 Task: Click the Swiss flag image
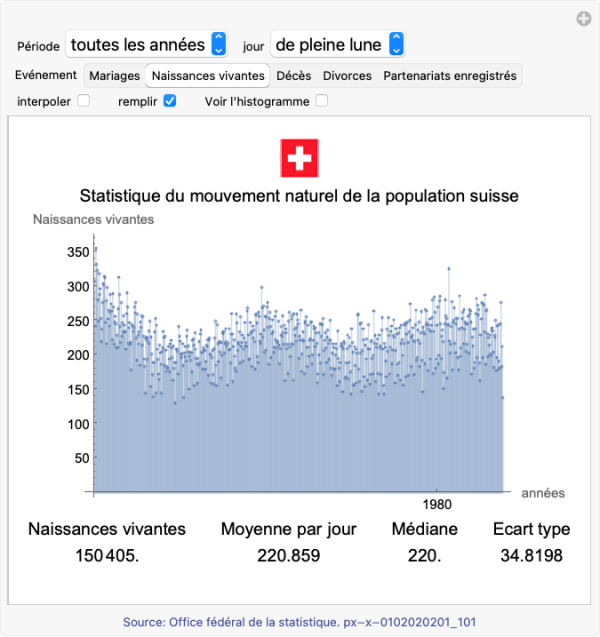coord(299,158)
